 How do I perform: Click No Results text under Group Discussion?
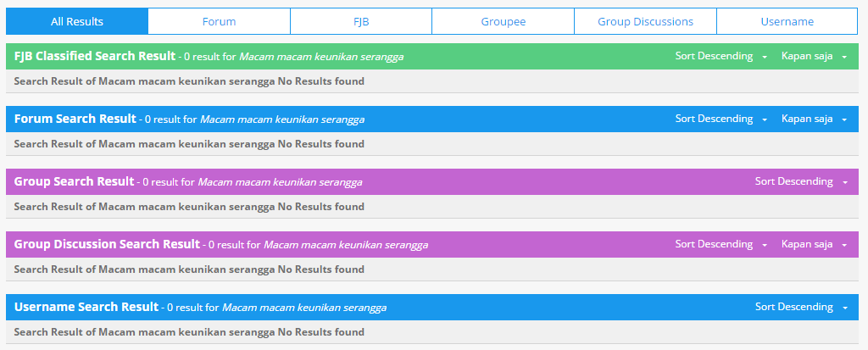(189, 269)
